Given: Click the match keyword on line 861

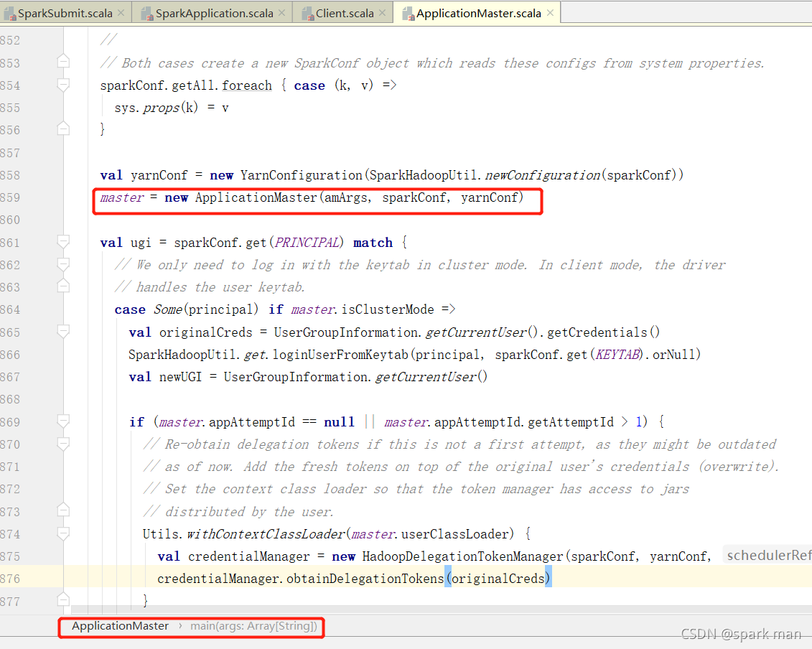Looking at the screenshot, I should click(373, 243).
